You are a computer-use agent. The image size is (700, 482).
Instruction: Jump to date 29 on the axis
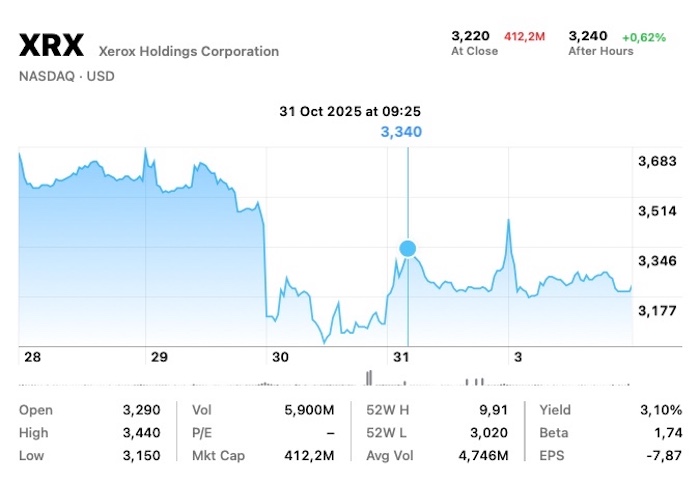[x=156, y=357]
